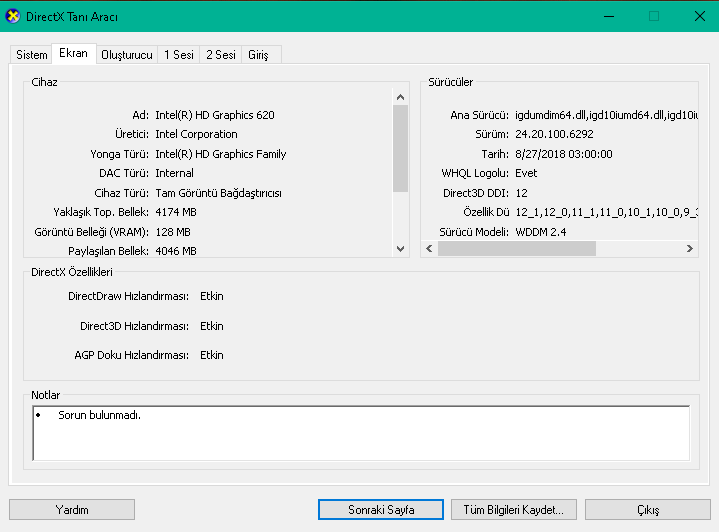Click the DirectX logo icon in title bar
Image resolution: width=719 pixels, height=532 pixels.
pyautogui.click(x=13, y=17)
